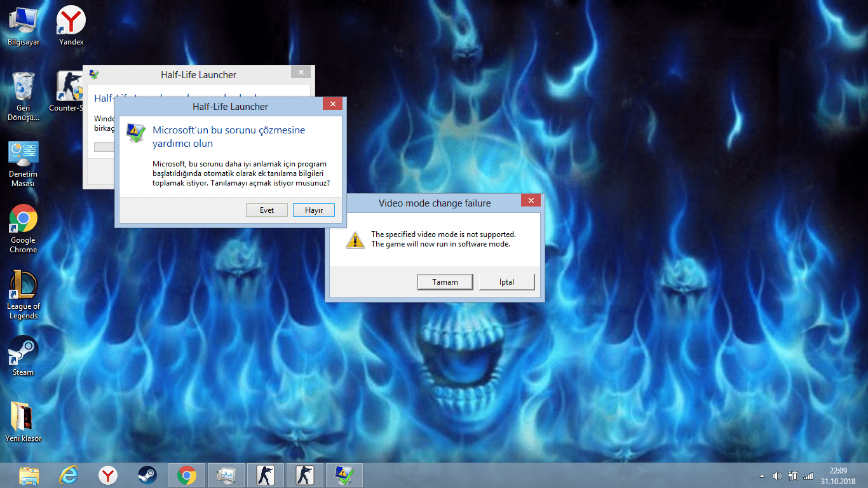The image size is (868, 488).
Task: Close the front Half-Life Launcher dialog
Action: pyautogui.click(x=332, y=104)
